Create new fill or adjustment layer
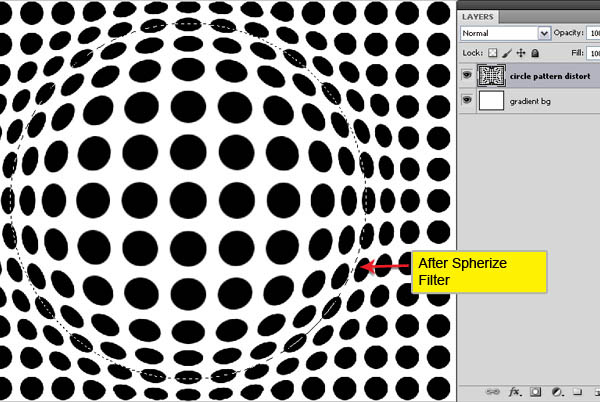The image size is (600, 402). (558, 391)
